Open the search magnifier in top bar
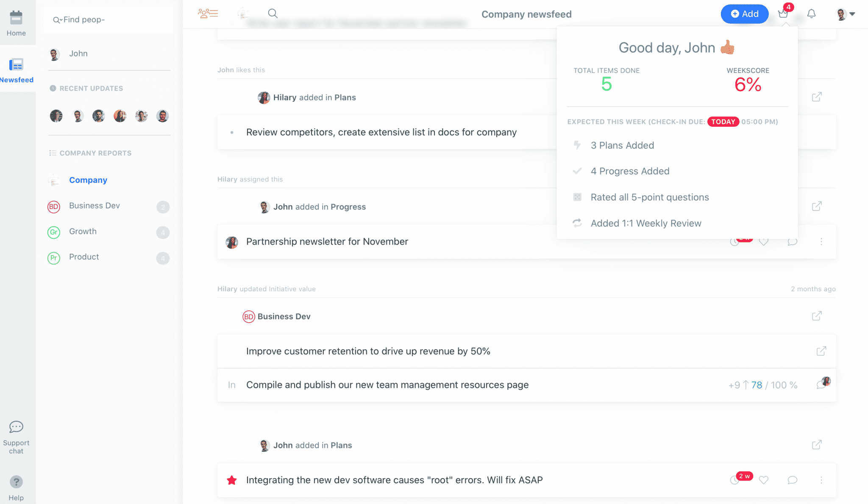Viewport: 868px width, 504px height. 273,14
